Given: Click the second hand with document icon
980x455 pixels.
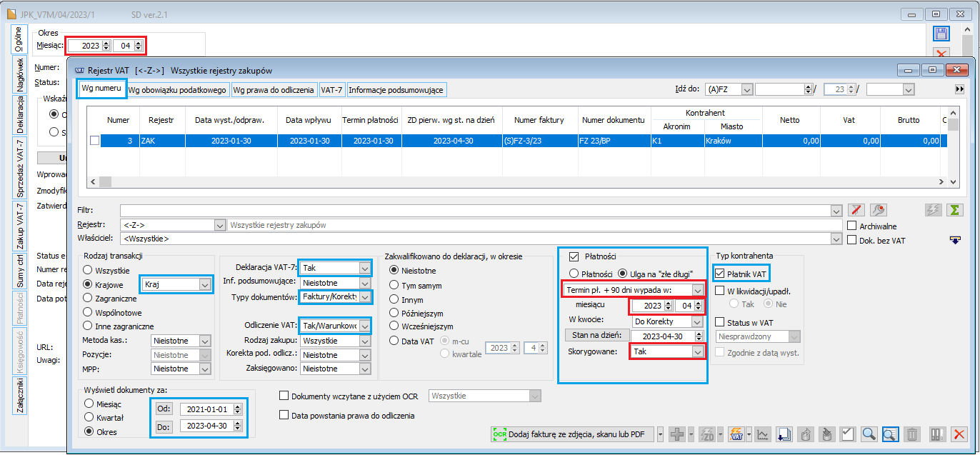Looking at the screenshot, I should tap(826, 434).
